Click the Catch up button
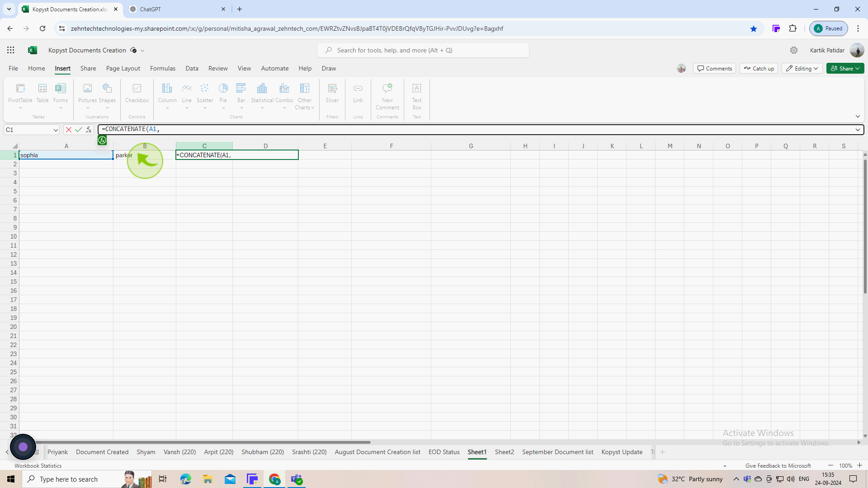This screenshot has height=488, width=868. 759,68
